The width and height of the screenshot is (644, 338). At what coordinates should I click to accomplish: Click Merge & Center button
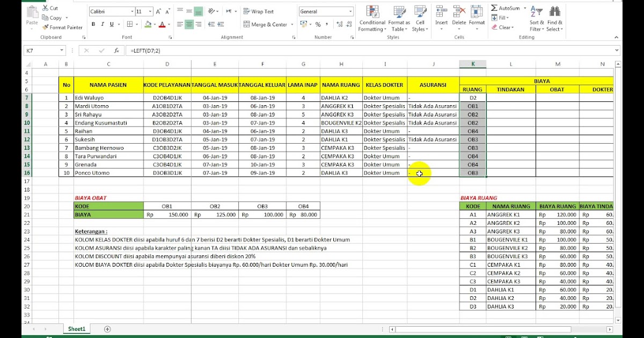[265, 24]
